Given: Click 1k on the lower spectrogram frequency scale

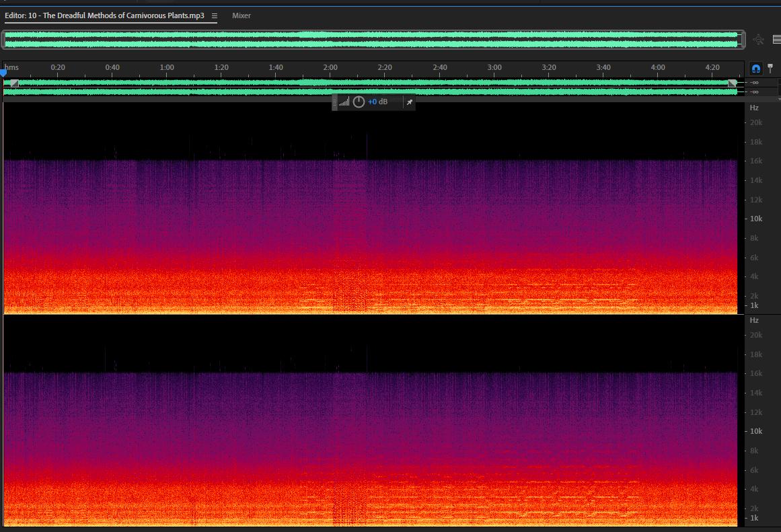Looking at the screenshot, I should tap(755, 518).
